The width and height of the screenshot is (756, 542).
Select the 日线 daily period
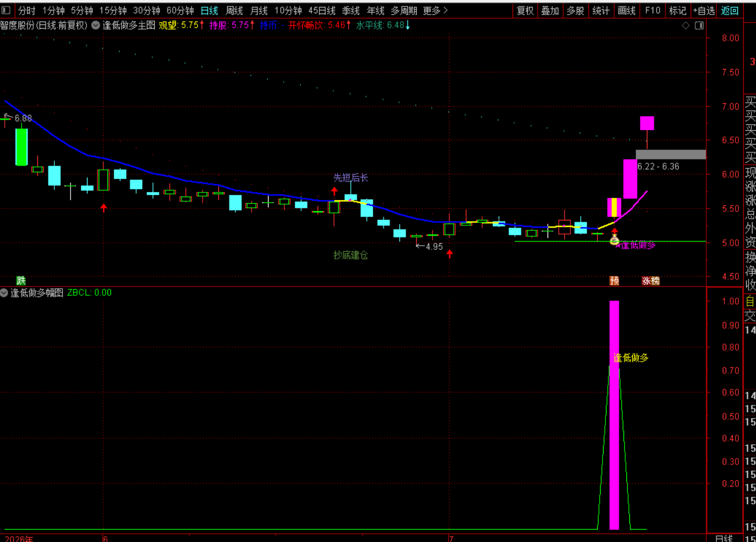(x=209, y=11)
